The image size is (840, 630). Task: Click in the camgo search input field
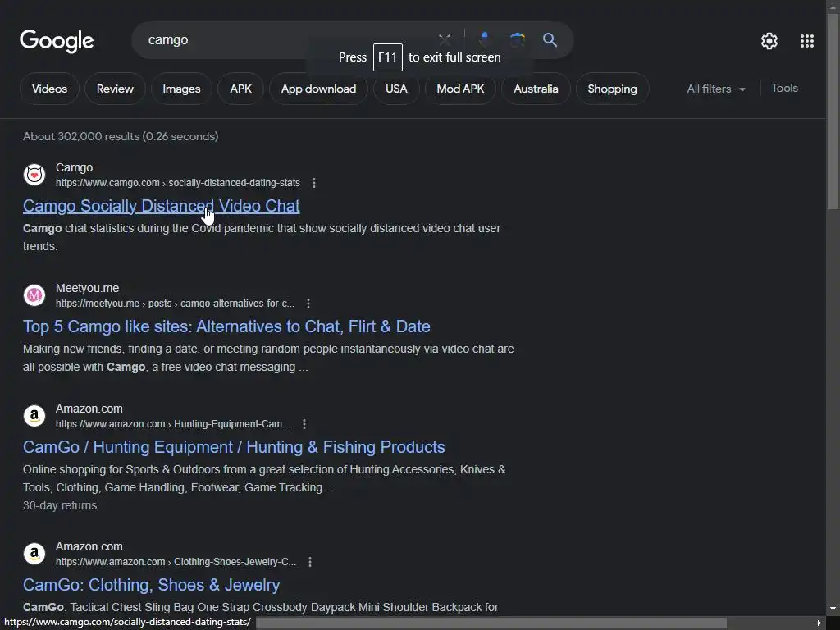[x=284, y=39]
